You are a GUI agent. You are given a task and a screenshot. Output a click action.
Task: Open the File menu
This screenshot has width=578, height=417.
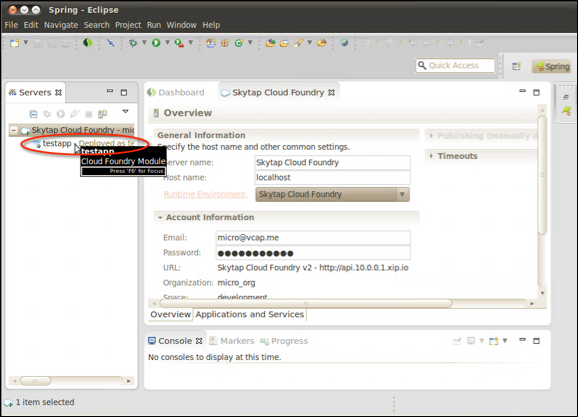11,25
